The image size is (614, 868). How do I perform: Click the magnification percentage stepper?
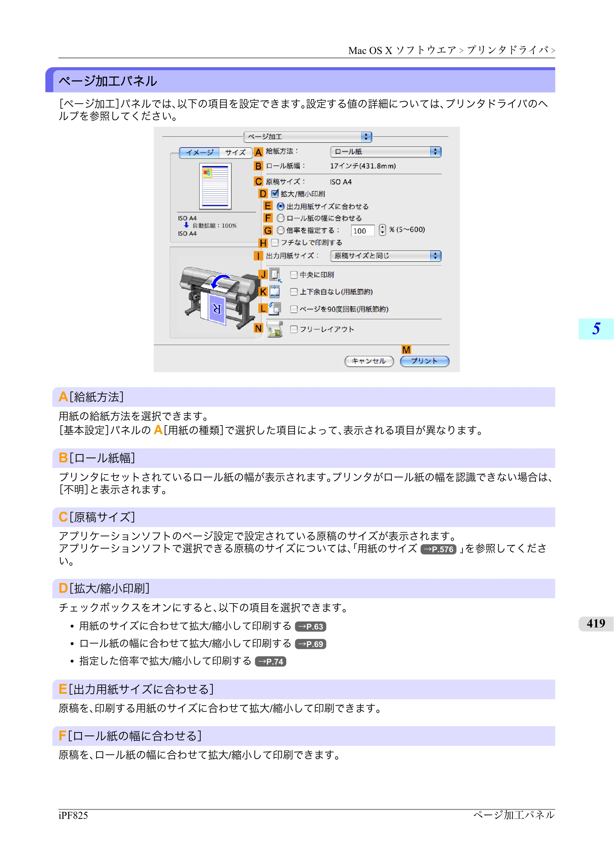coord(382,230)
